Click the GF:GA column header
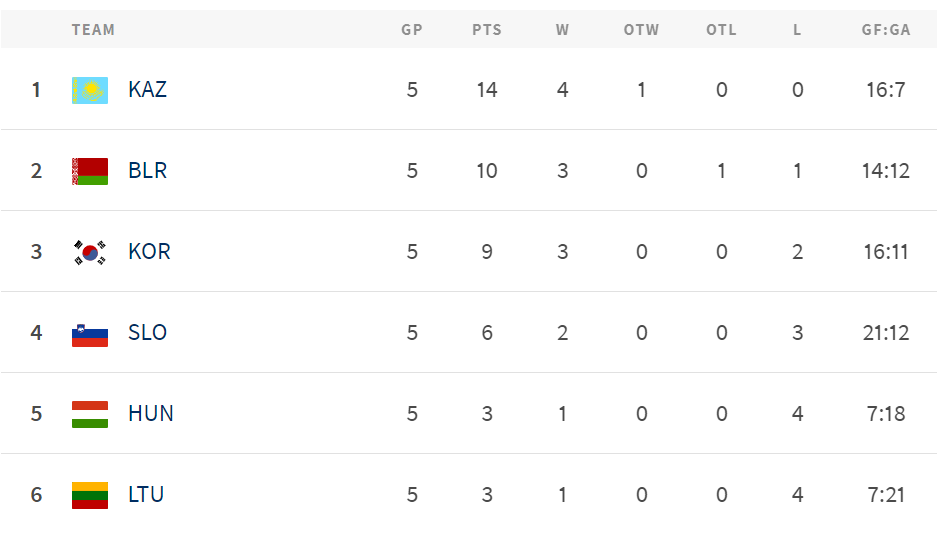941x533 pixels. coord(886,29)
